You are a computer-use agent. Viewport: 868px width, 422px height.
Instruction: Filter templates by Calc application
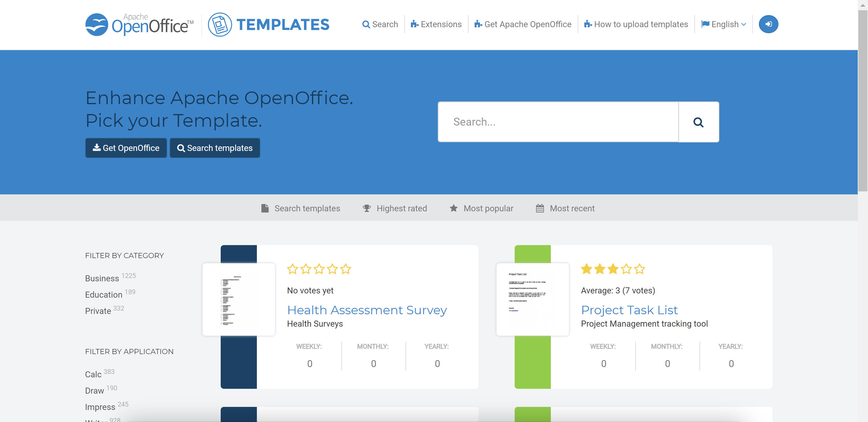click(93, 374)
